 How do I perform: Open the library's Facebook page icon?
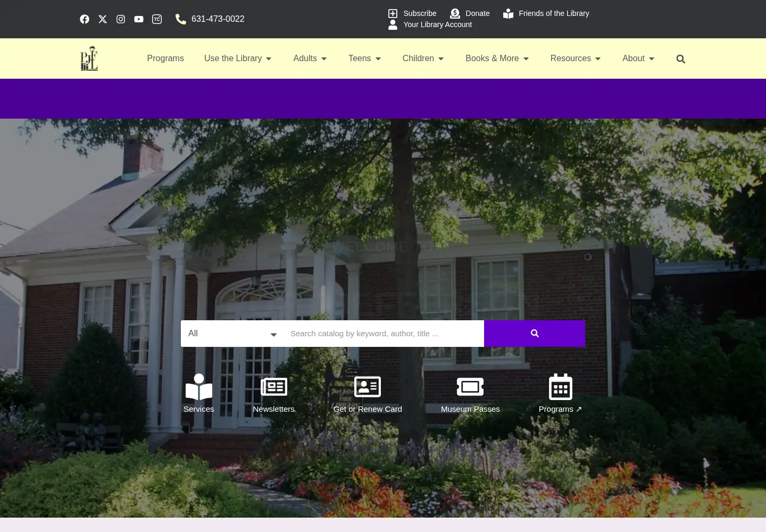85,19
